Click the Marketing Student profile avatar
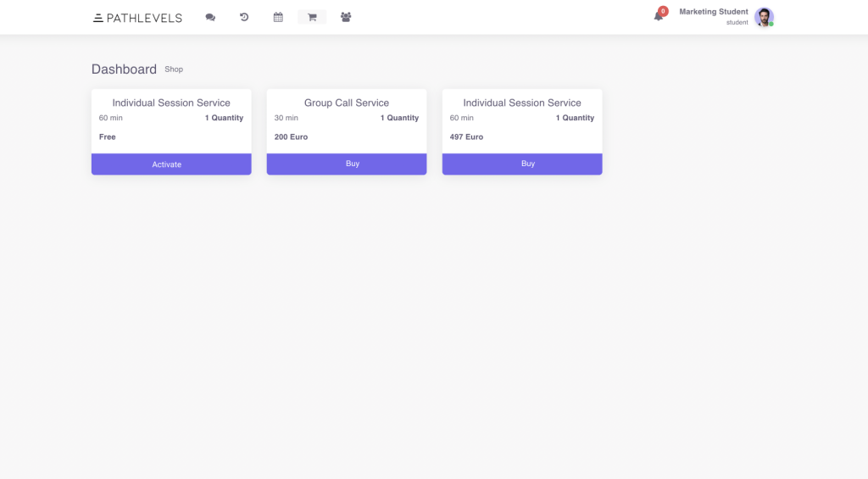Screen dimensions: 868x479 [x=764, y=17]
